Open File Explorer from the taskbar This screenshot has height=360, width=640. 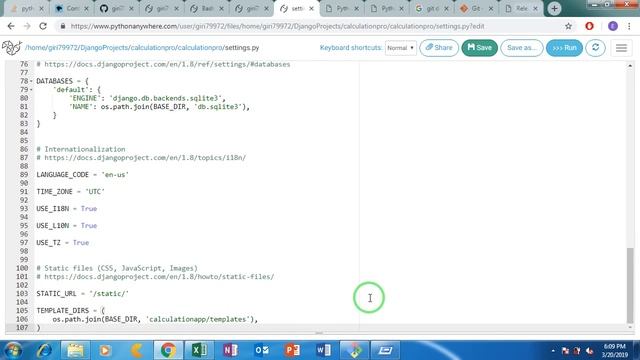(75, 350)
